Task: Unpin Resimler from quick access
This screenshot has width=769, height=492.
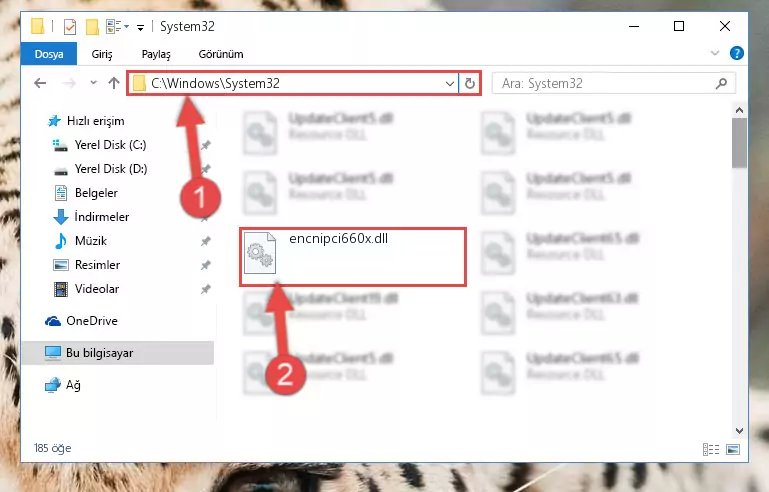Action: (x=205, y=265)
